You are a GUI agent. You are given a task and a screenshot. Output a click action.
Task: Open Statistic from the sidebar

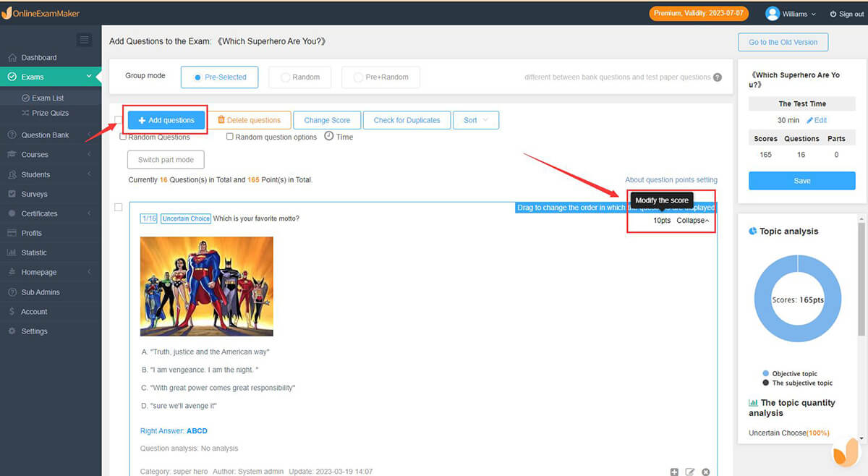pyautogui.click(x=34, y=252)
